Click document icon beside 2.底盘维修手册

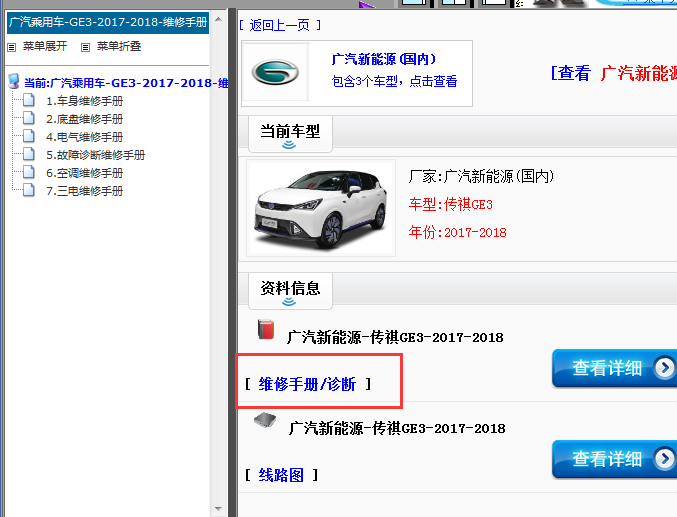pos(29,117)
